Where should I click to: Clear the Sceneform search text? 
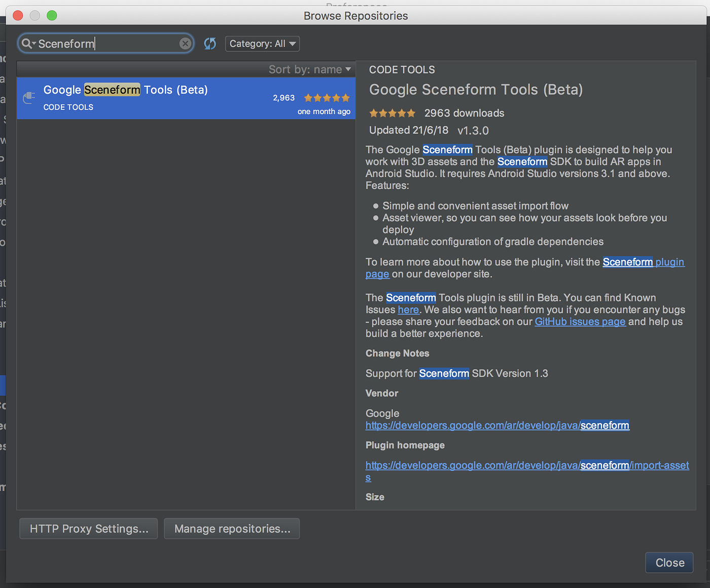pos(185,44)
